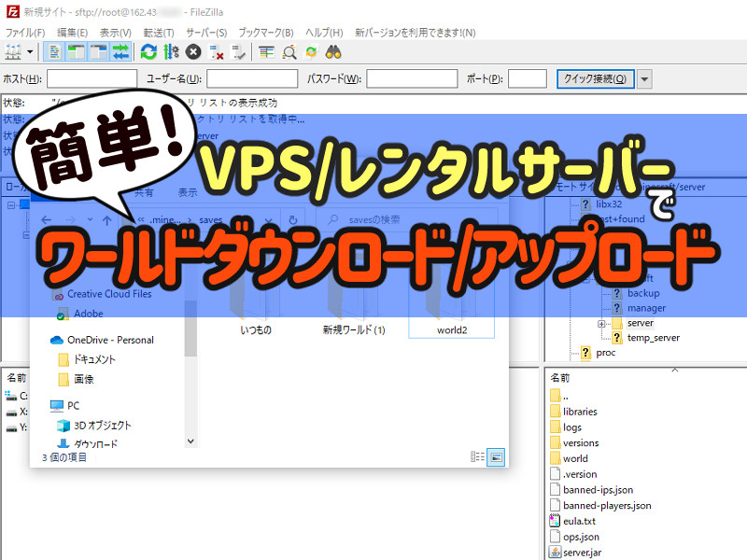
Task: Open ドキュメント in Explorer sidebar
Action: (x=87, y=359)
